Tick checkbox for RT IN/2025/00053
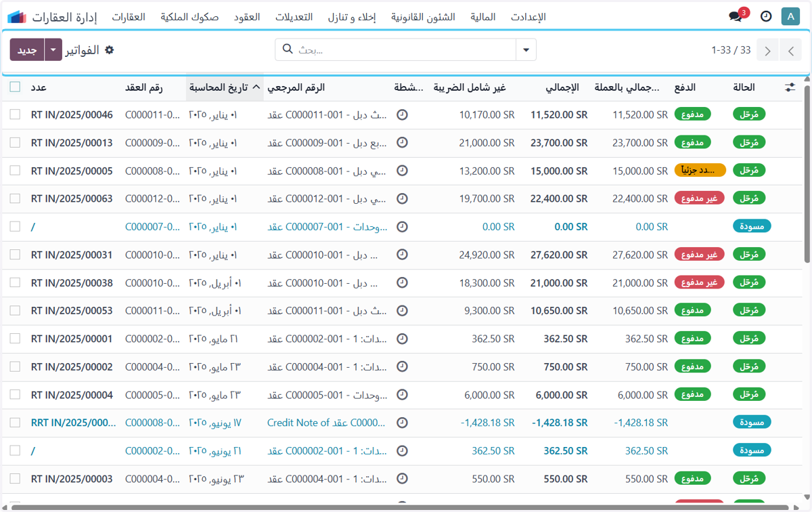 pyautogui.click(x=15, y=311)
